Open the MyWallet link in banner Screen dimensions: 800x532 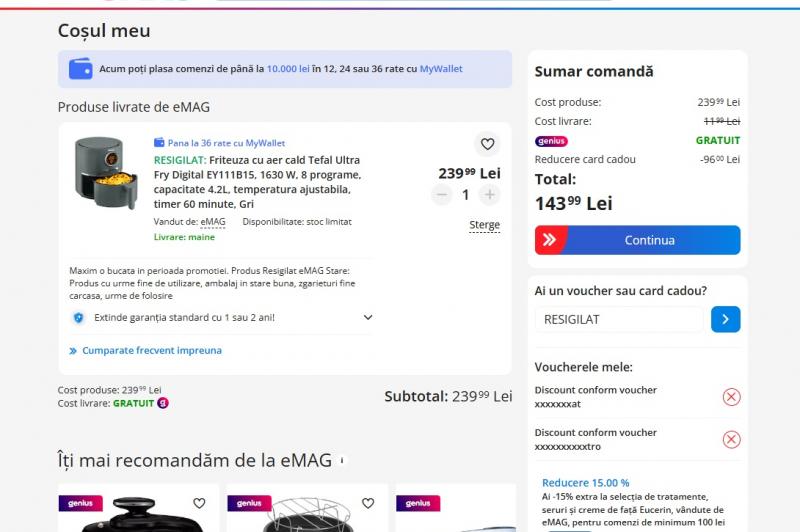441,69
